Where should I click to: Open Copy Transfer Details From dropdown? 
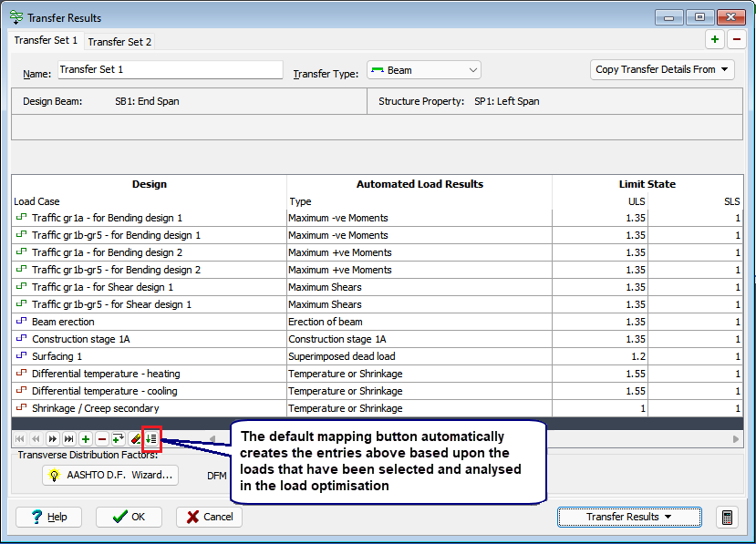(662, 69)
